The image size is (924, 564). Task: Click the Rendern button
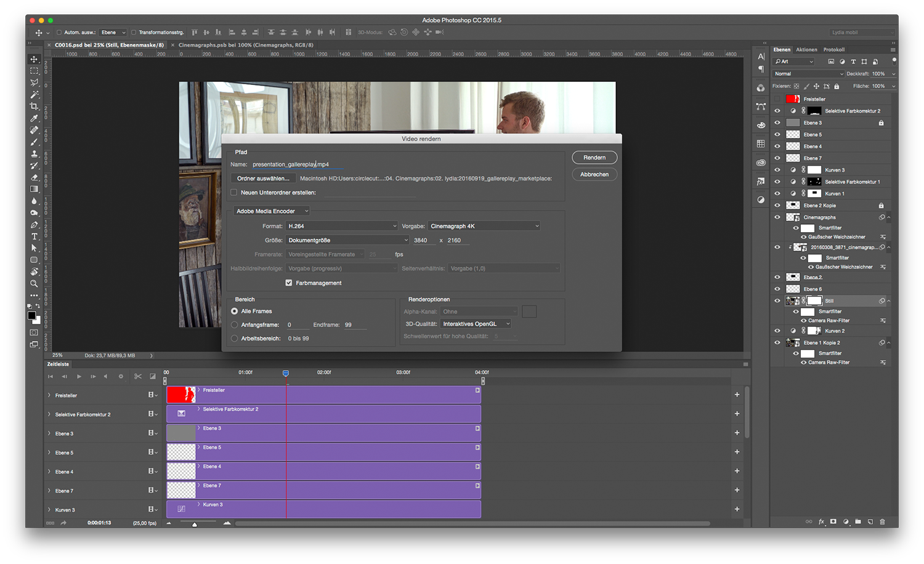click(594, 158)
